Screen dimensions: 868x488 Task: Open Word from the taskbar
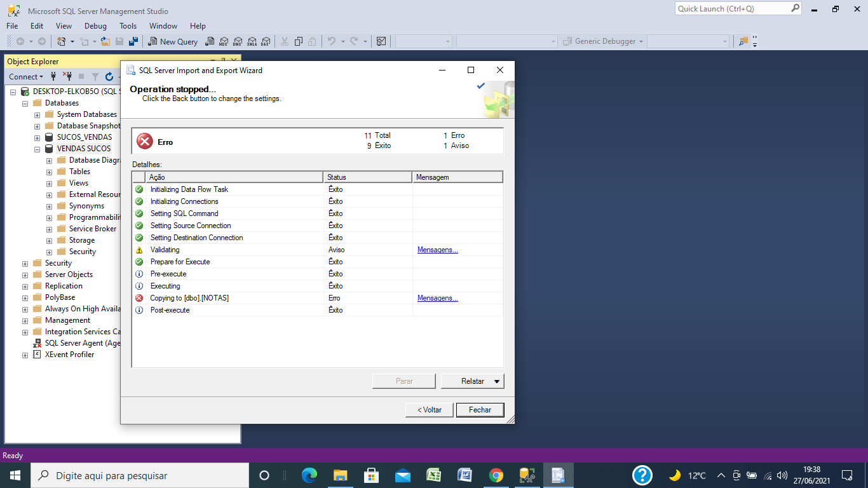[465, 475]
